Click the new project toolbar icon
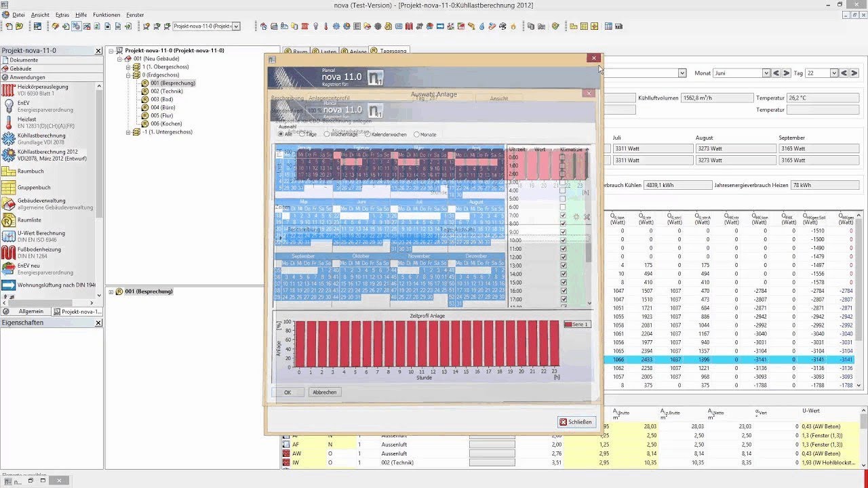868x488 pixels. click(x=8, y=26)
